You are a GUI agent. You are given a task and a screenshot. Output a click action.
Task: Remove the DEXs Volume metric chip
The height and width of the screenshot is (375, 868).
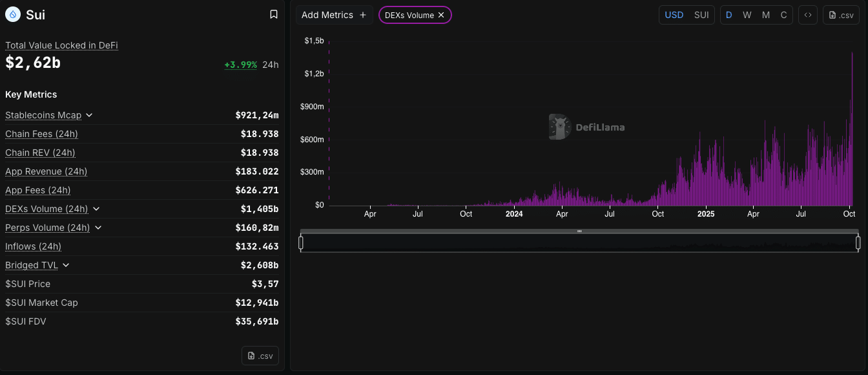441,15
